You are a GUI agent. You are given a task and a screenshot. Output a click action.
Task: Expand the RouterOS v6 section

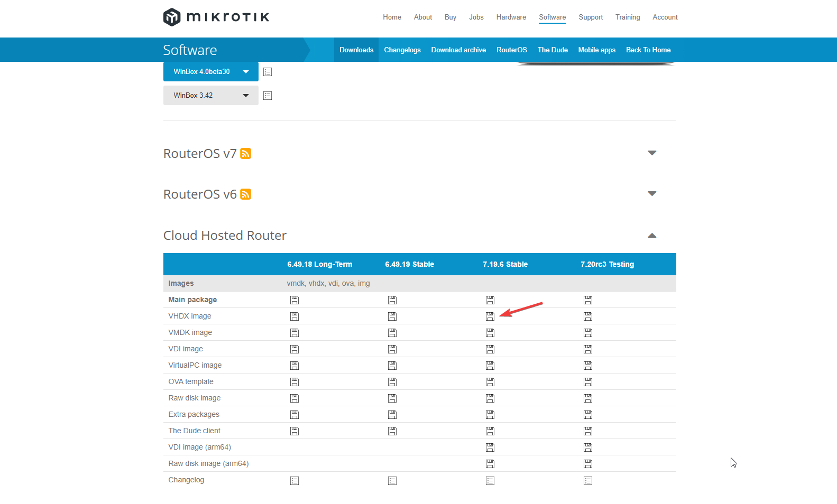pos(652,194)
